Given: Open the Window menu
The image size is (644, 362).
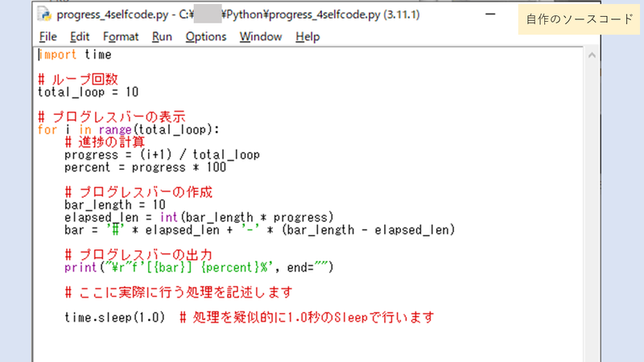Looking at the screenshot, I should coord(261,37).
